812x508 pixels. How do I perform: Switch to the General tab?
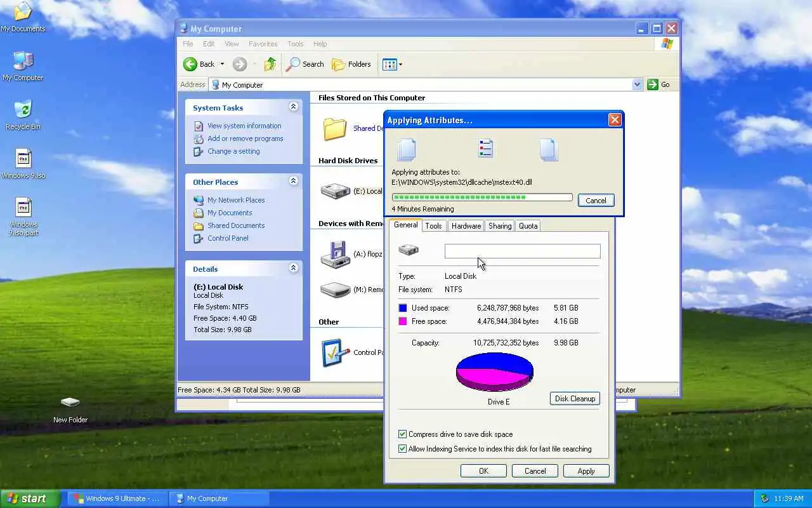tap(405, 225)
